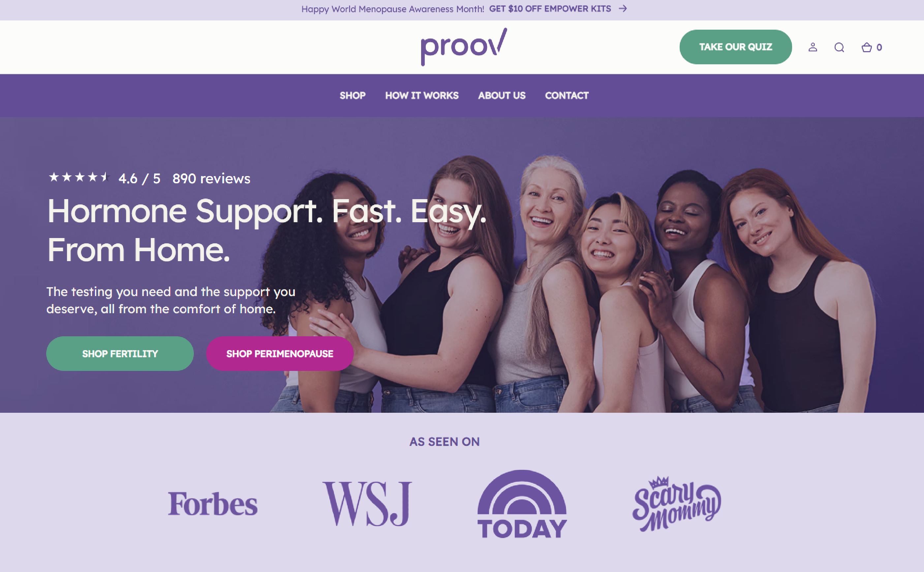This screenshot has width=924, height=572.
Task: Open the 890 reviews link
Action: click(x=211, y=179)
